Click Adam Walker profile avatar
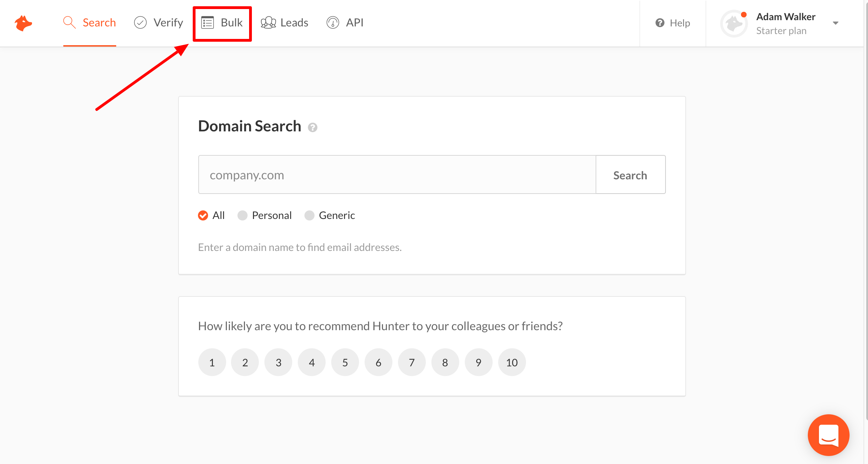The image size is (868, 464). 734,24
